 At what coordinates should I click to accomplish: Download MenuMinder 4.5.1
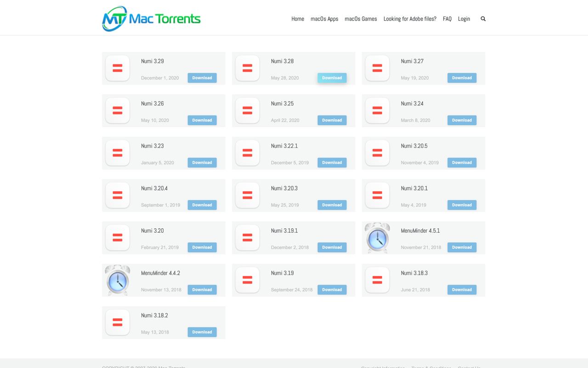(x=462, y=247)
